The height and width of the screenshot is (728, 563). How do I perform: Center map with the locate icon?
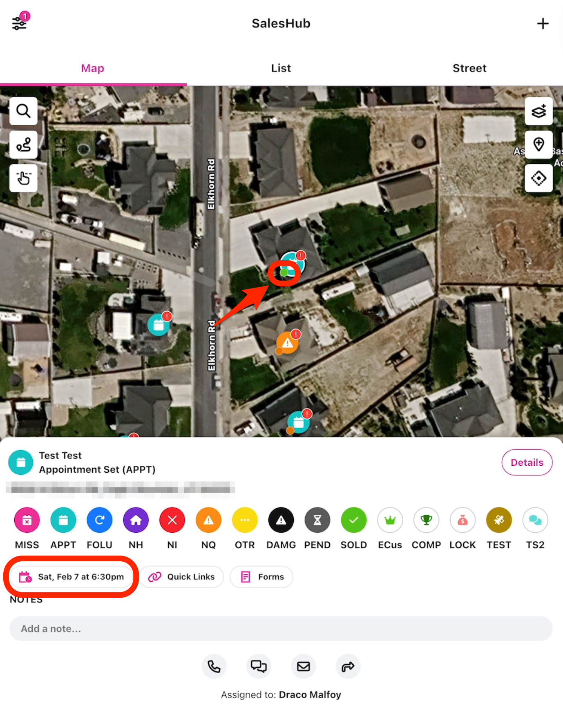click(x=538, y=179)
